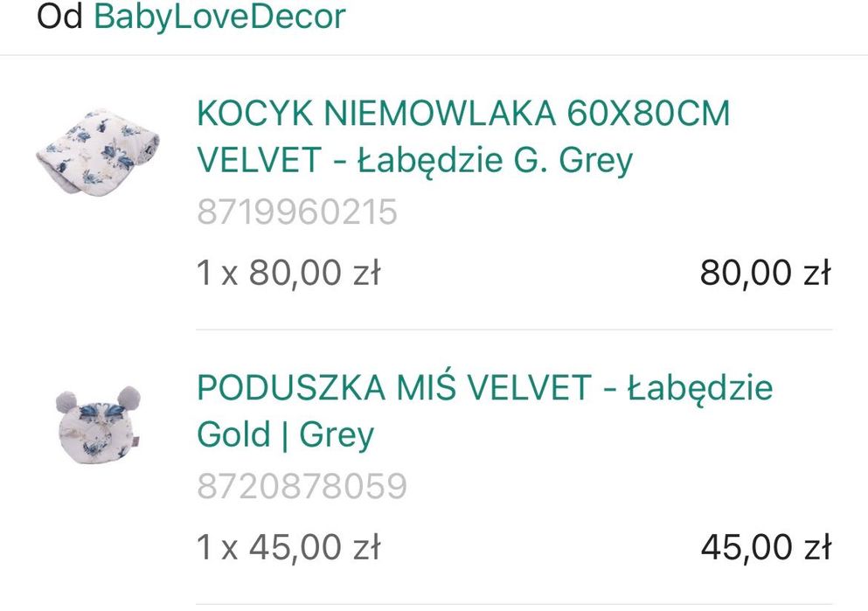This screenshot has height=611, width=868.
Task: Click the "Gold | Grey" title line
Action: [286, 434]
